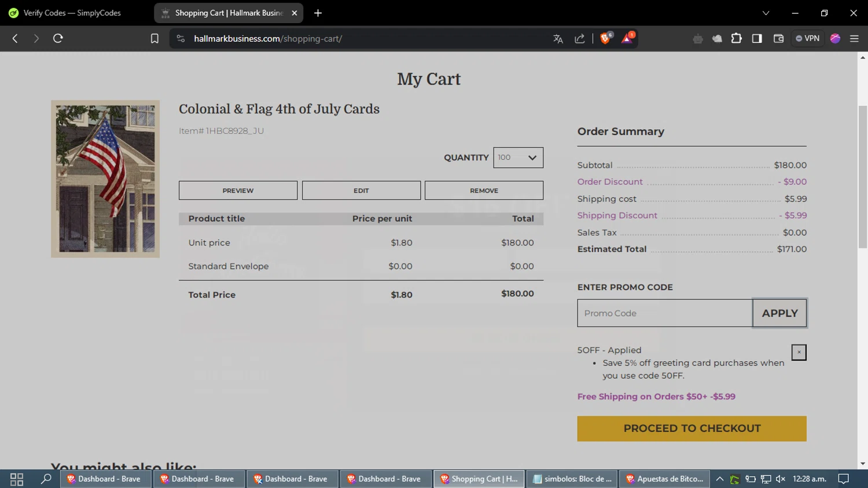Open Brave Wallet icon
Screen dimensions: 868x488
[778, 39]
